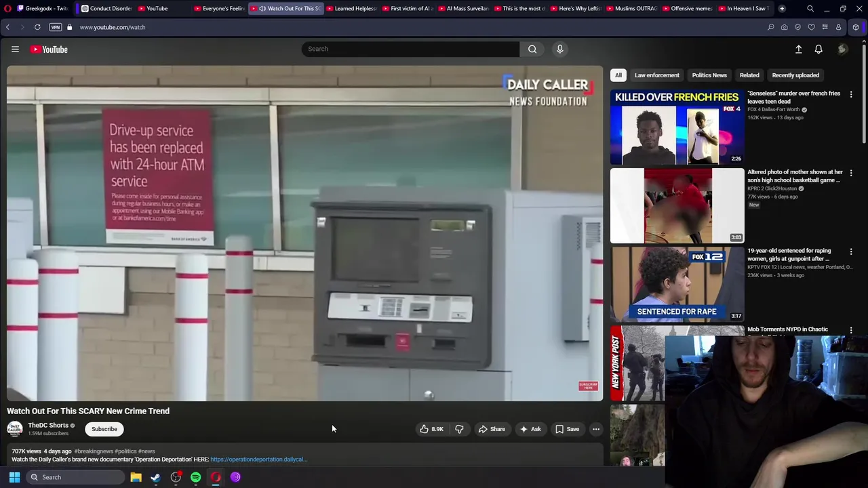This screenshot has width=868, height=488.
Task: Switch to the Conduct Disorder tab
Action: click(x=106, y=8)
